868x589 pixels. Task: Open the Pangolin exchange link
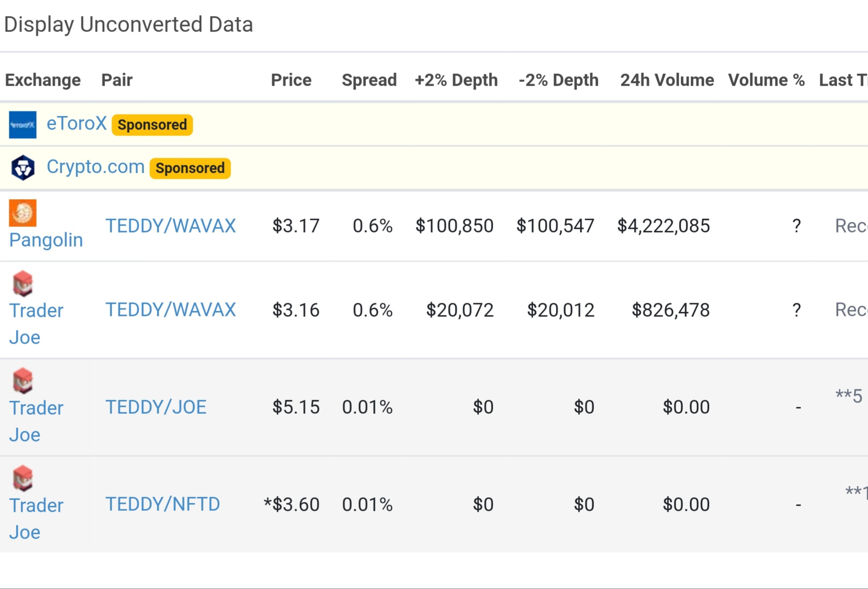click(x=46, y=240)
